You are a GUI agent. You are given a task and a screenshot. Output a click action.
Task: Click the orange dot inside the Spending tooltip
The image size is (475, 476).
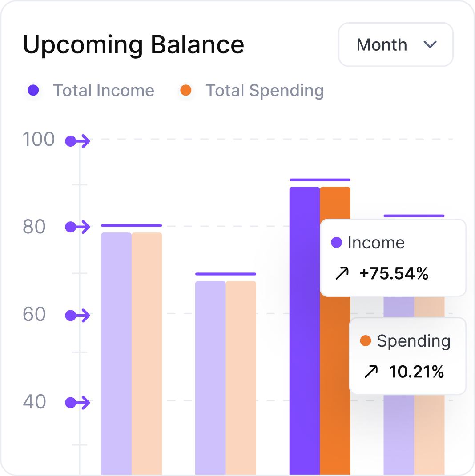click(366, 341)
